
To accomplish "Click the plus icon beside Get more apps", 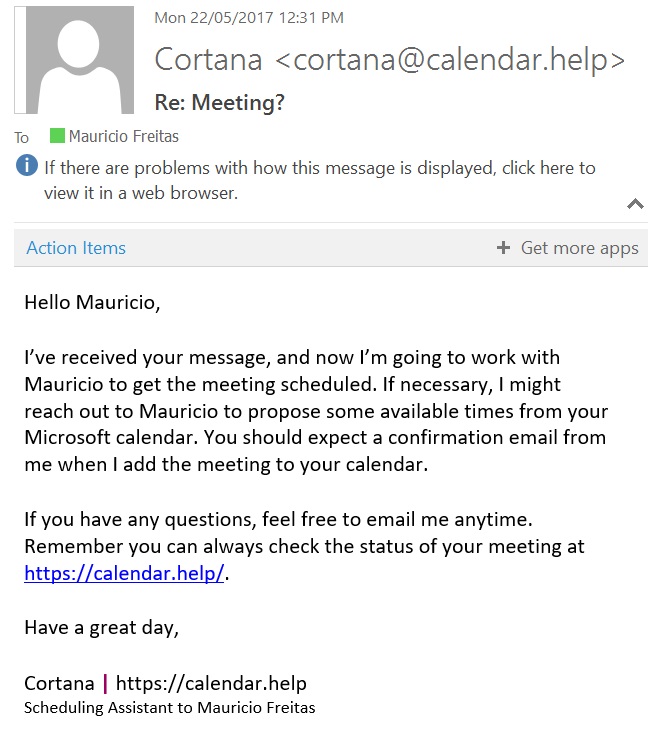I will pyautogui.click(x=503, y=248).
